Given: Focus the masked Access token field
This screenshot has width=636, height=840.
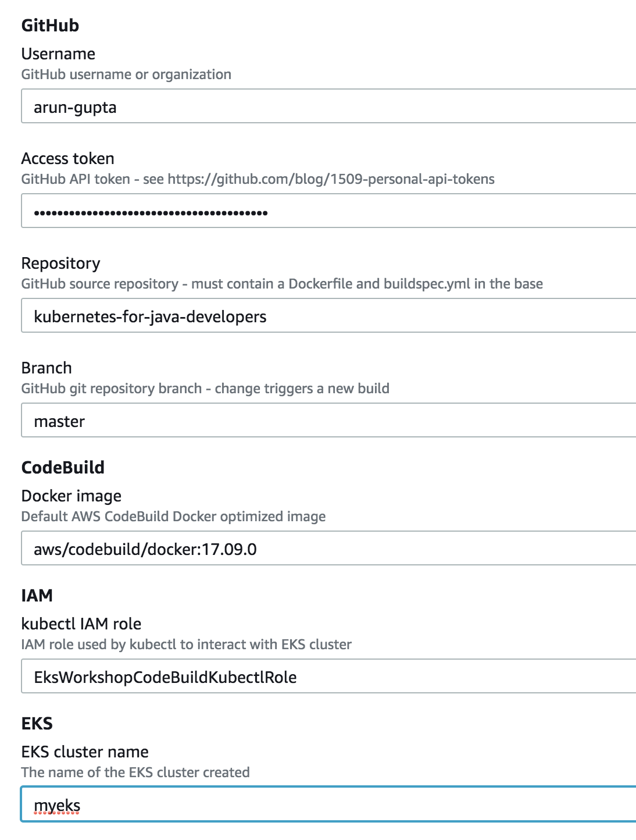Looking at the screenshot, I should (x=328, y=211).
